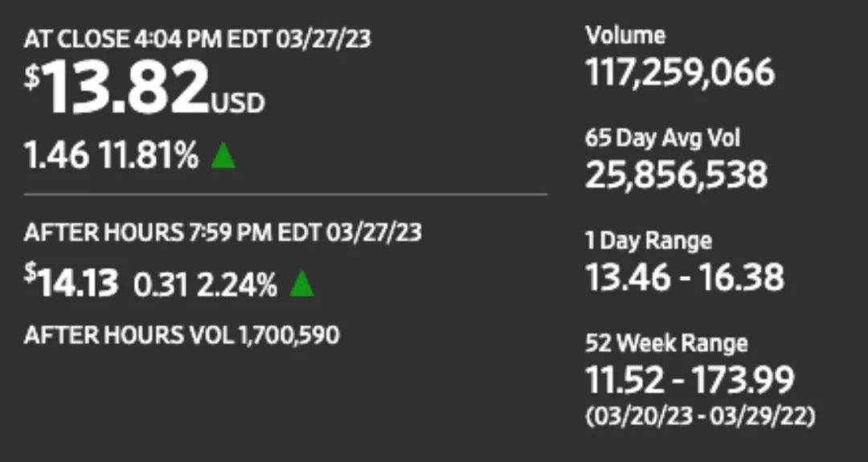
Task: Click the after hours price $14.13
Action: (72, 283)
